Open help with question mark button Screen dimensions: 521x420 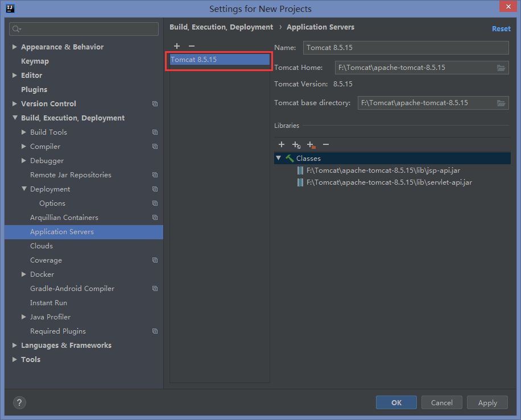(19, 403)
